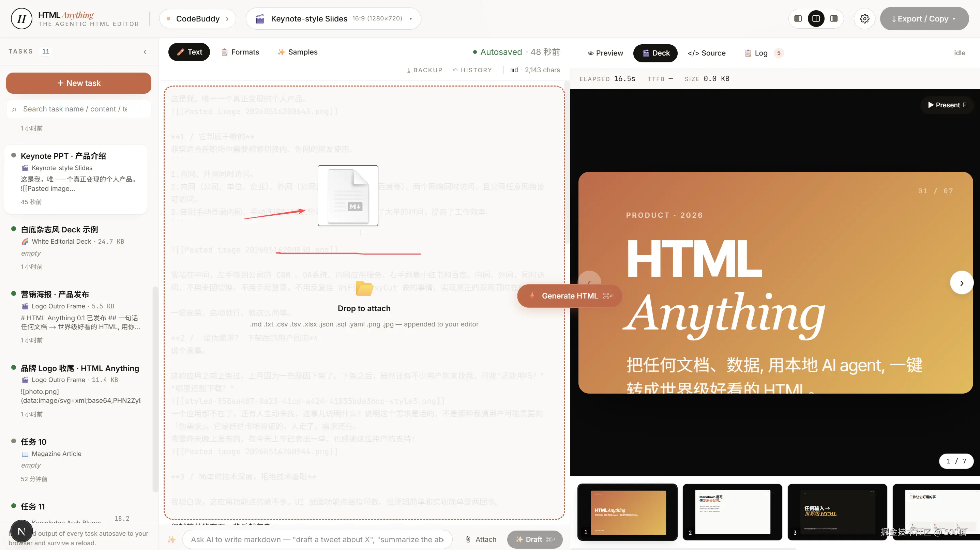This screenshot has height=550, width=980.
Task: Open the settings gear
Action: 864,19
